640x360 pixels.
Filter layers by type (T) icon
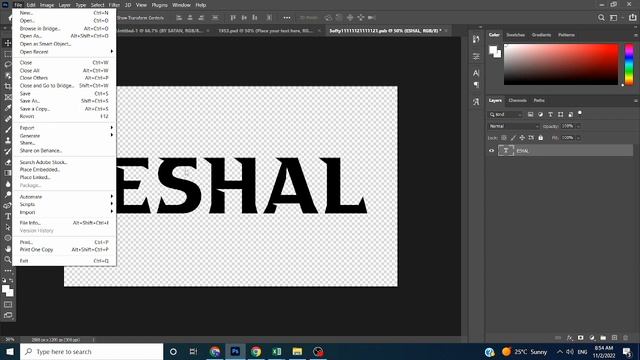tap(550, 115)
